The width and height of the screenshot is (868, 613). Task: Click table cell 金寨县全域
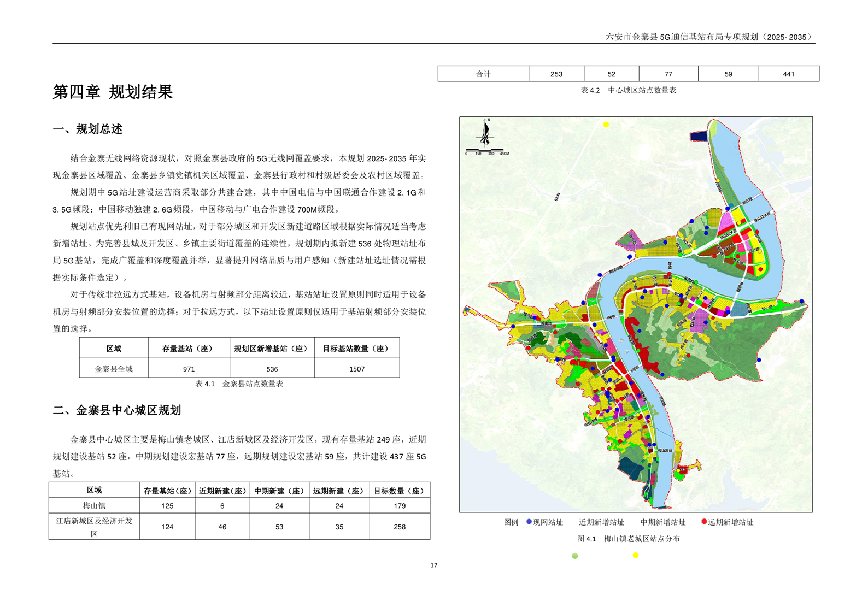coord(114,369)
